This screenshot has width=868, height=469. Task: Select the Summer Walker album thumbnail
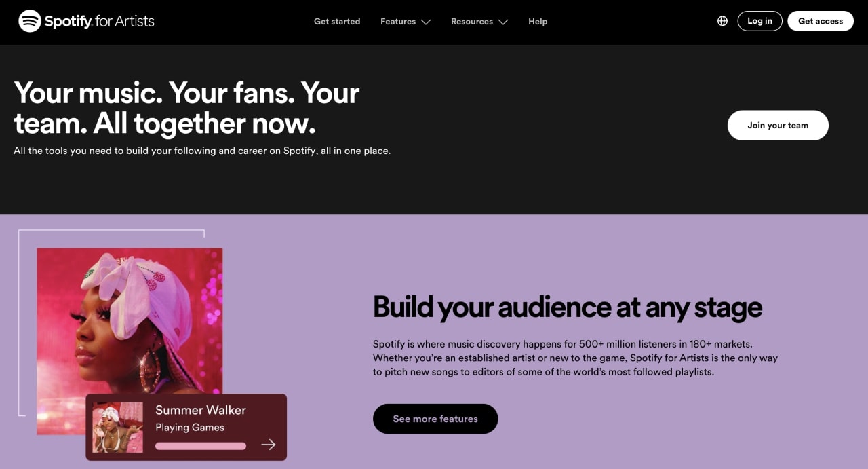pos(118,427)
